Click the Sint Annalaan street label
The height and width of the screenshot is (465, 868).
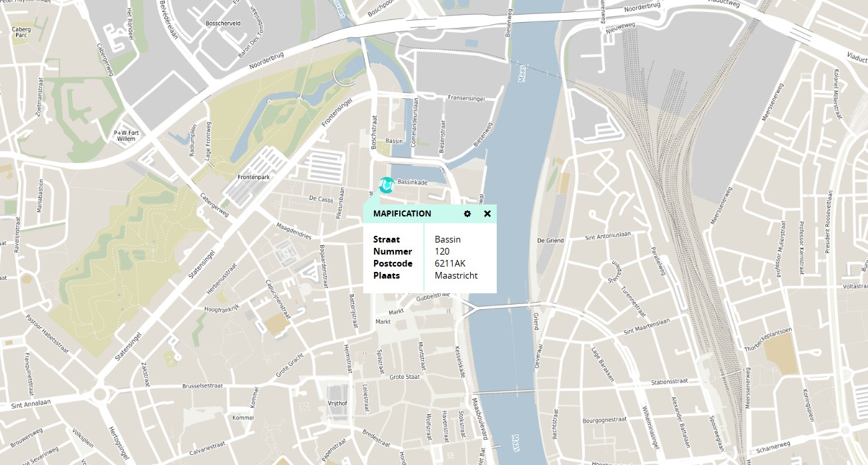(x=31, y=404)
